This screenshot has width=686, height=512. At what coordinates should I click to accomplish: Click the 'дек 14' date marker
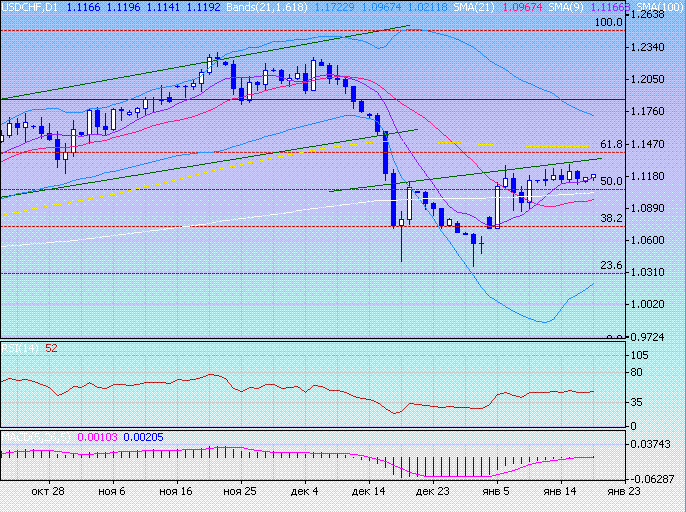point(368,492)
